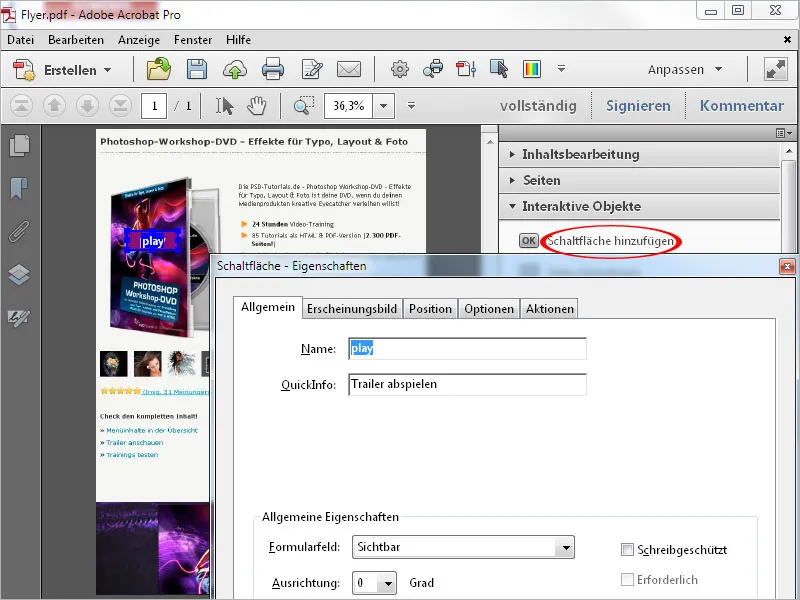The image size is (800, 600).
Task: Select the text selection cursor tool
Action: pos(224,106)
